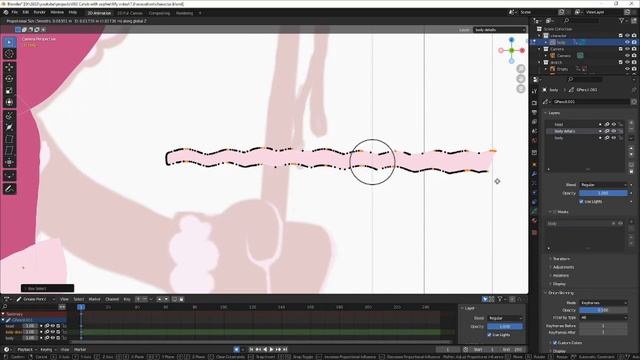Click the Keyframes Before number field
Viewport: 640px width, 360px height.
(603, 326)
